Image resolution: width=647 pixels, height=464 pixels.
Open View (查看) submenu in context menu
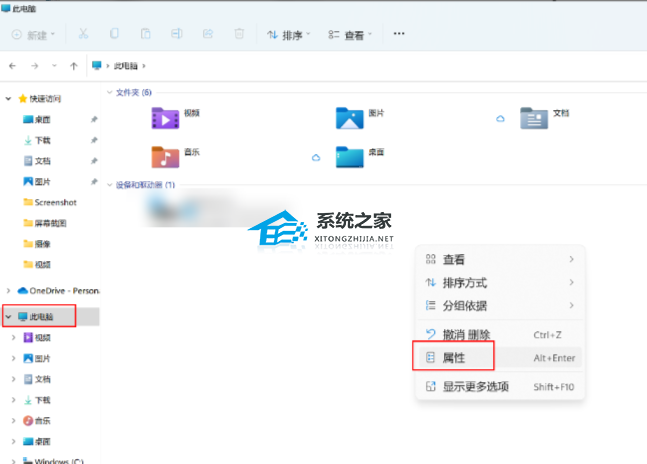(500, 259)
